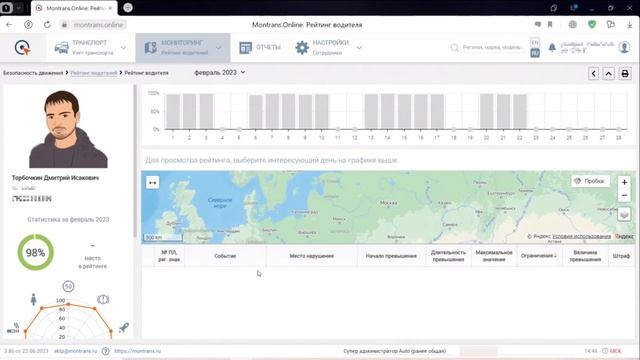Expand the map width arrows button
This screenshot has width=640, height=360.
pyautogui.click(x=153, y=182)
